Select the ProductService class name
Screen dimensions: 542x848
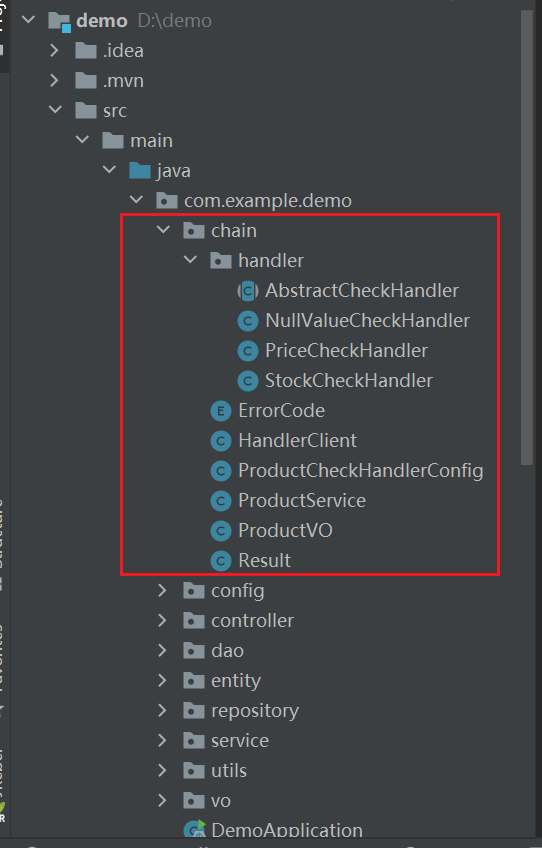coord(302,500)
